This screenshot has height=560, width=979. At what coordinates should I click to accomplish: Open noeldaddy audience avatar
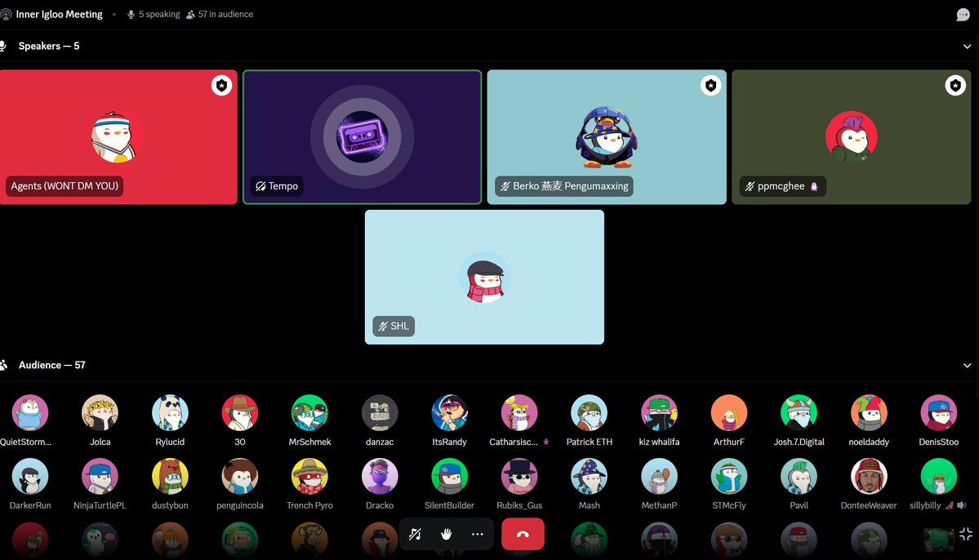pyautogui.click(x=869, y=413)
